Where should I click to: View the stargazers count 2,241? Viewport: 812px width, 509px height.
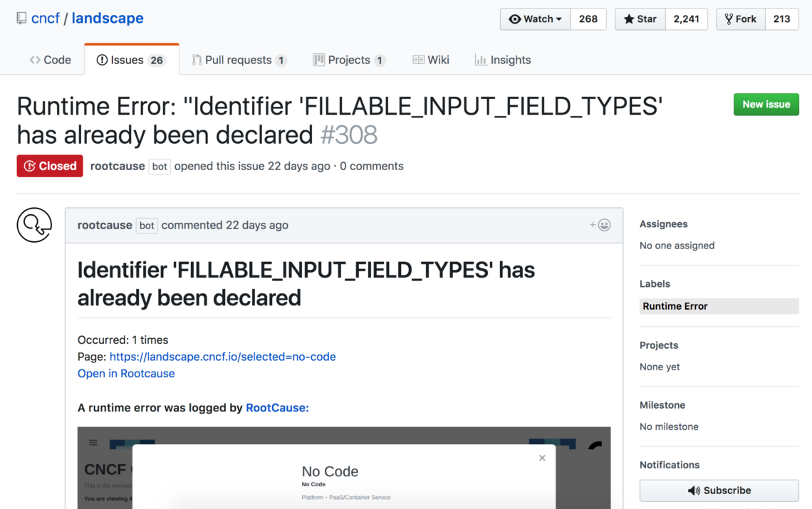point(686,19)
